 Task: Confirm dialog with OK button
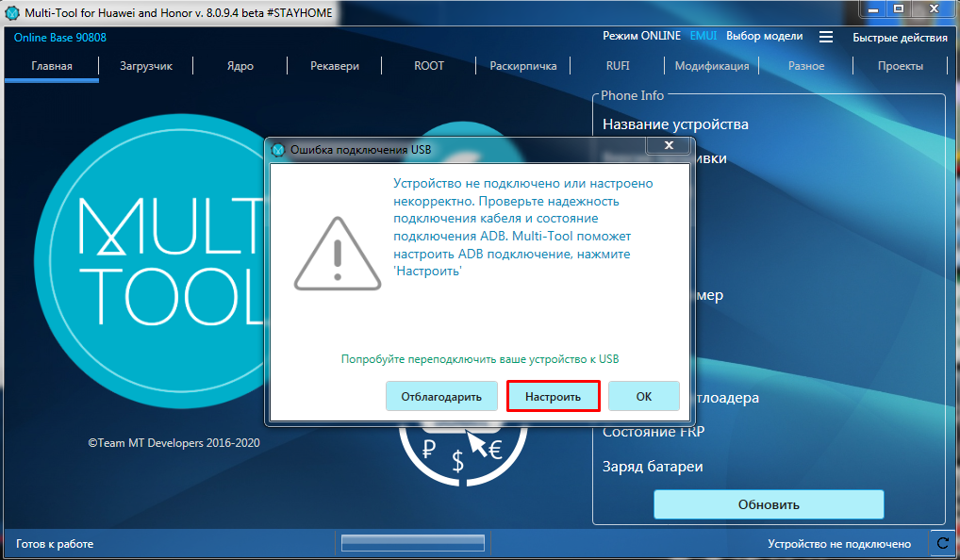(643, 397)
